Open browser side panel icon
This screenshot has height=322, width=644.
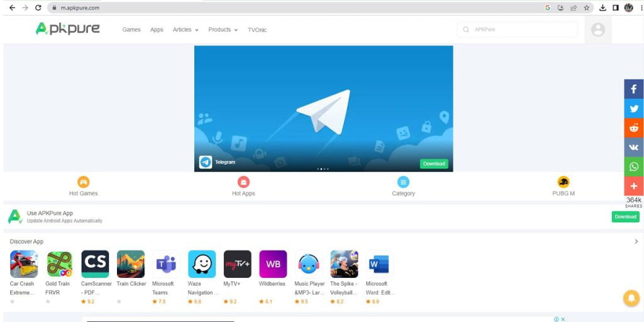point(615,8)
